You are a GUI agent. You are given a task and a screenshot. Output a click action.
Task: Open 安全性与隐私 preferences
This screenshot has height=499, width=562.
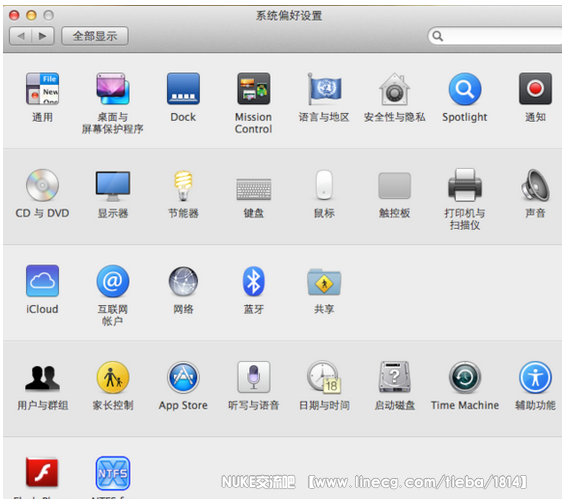(x=394, y=89)
